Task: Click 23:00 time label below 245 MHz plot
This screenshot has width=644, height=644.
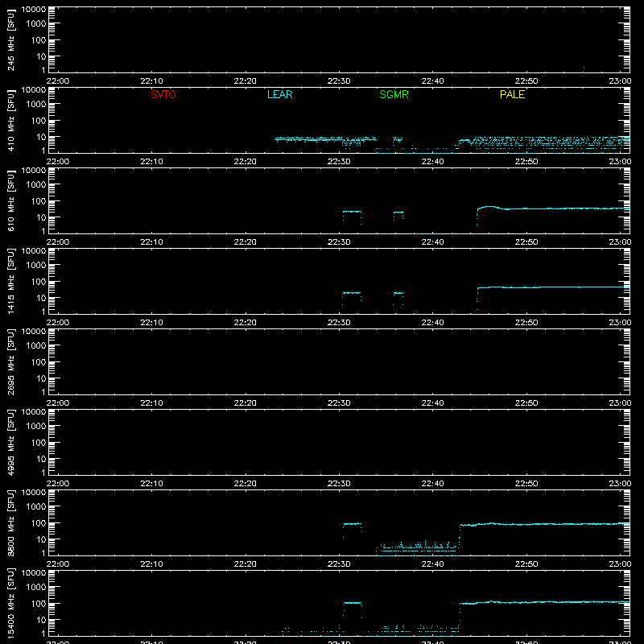Action: 620,81
